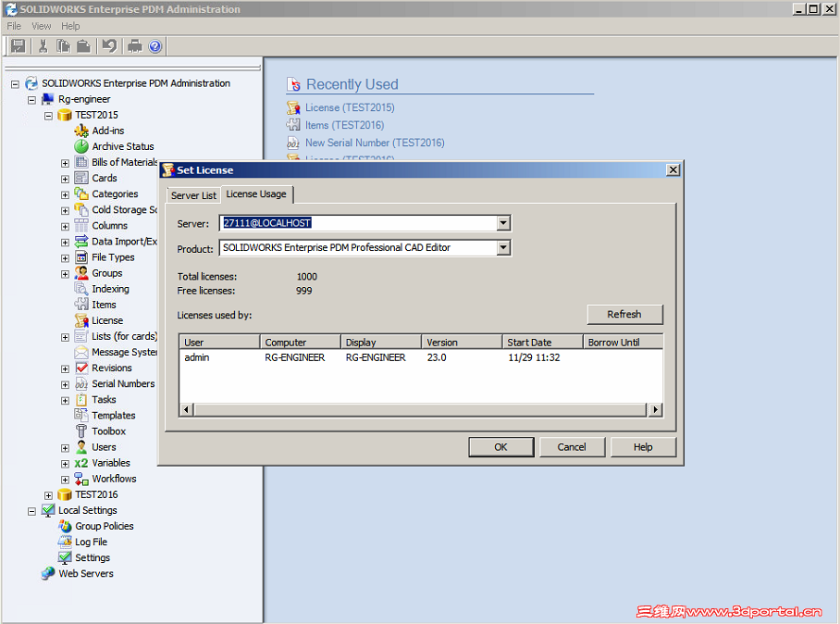The width and height of the screenshot is (840, 624).
Task: Open the View menu
Action: coord(42,26)
